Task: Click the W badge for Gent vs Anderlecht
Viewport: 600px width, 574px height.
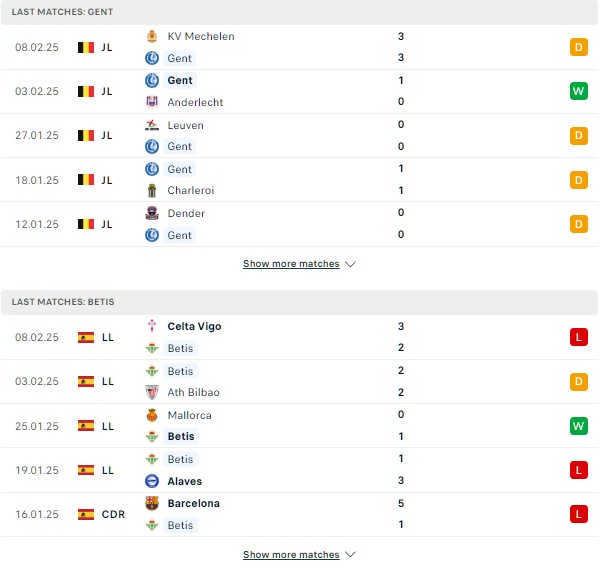Action: [x=579, y=91]
